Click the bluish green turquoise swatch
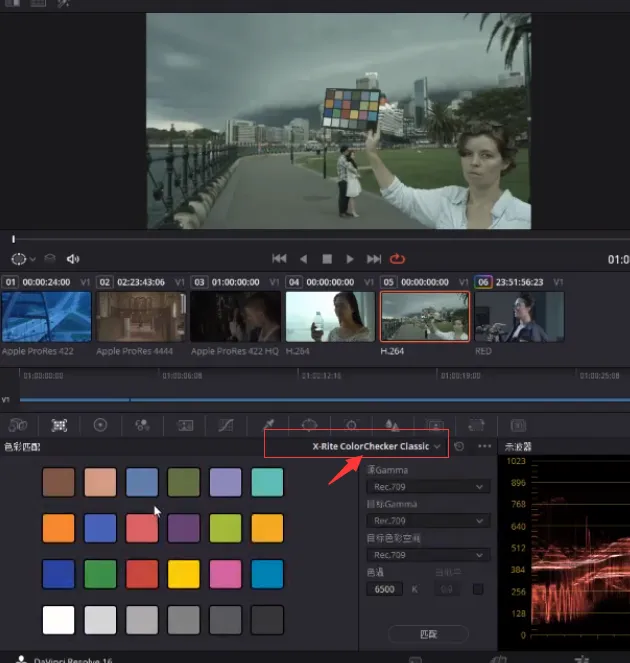Viewport: 630px width, 663px height. pyautogui.click(x=267, y=482)
